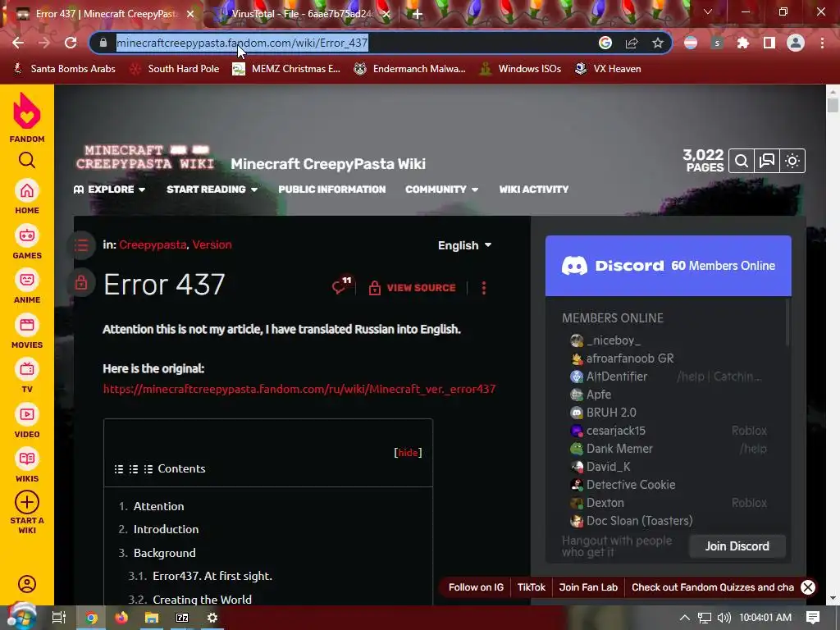
Task: Open the article comments bubble showing 11
Action: (342, 286)
